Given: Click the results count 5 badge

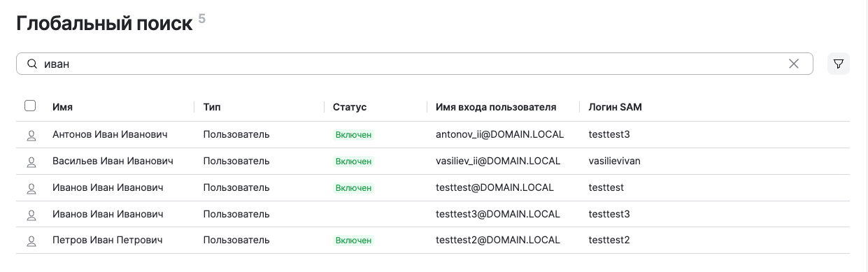Looking at the screenshot, I should pyautogui.click(x=202, y=19).
